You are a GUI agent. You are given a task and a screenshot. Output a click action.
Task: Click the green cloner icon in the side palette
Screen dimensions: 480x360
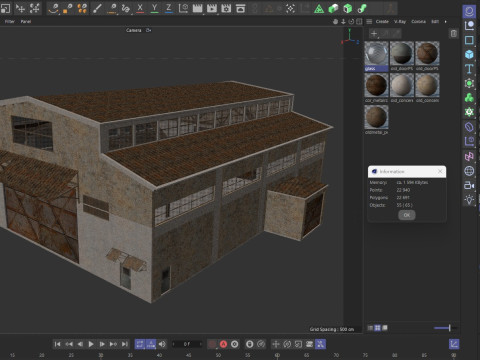coord(469,97)
